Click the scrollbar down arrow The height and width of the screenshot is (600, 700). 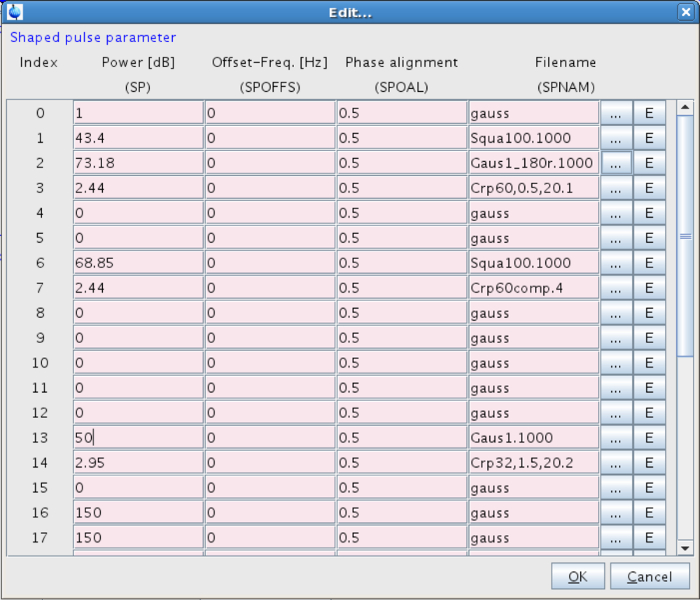click(x=685, y=548)
